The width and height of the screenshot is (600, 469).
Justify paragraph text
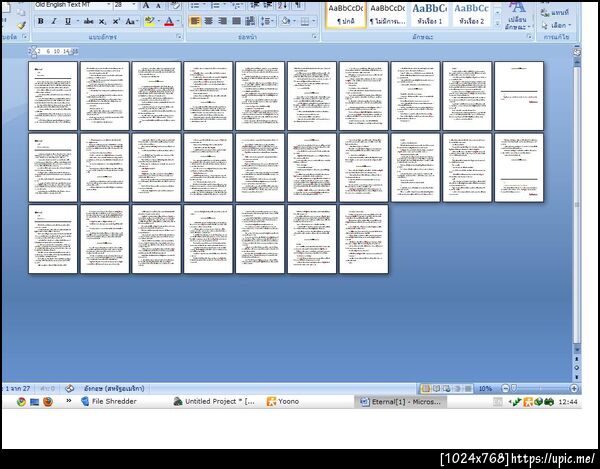(x=236, y=21)
